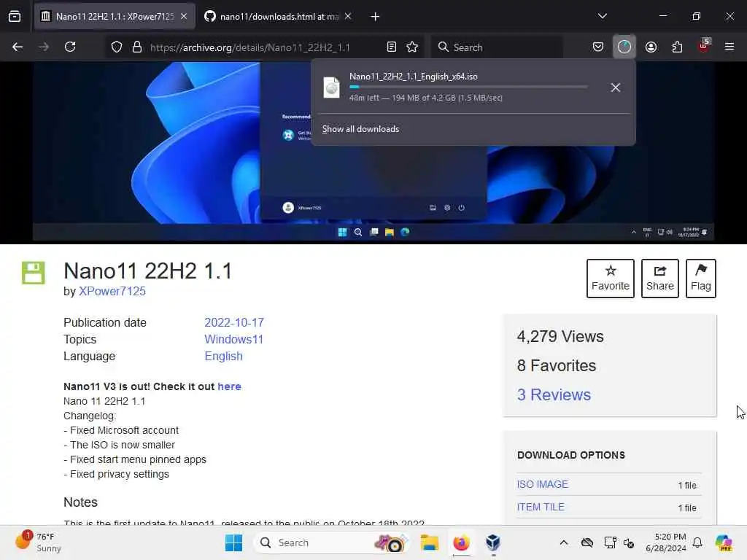Click the uBlock Origin extension icon
The width and height of the screenshot is (747, 560).
(x=704, y=46)
